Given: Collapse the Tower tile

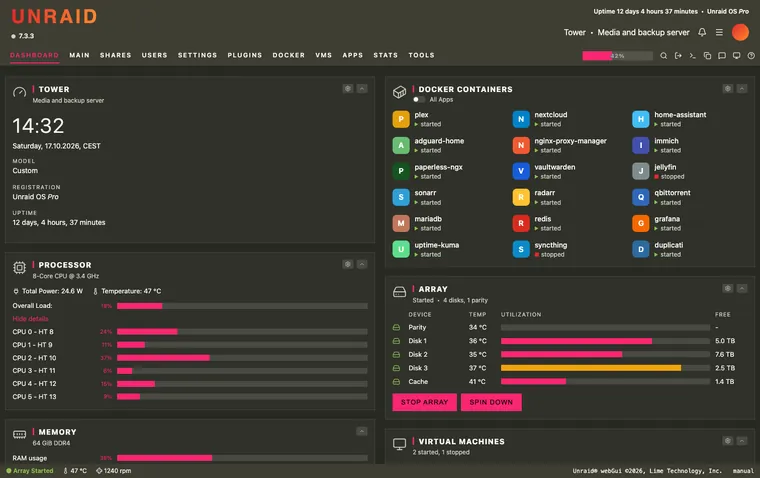Looking at the screenshot, I should (362, 89).
